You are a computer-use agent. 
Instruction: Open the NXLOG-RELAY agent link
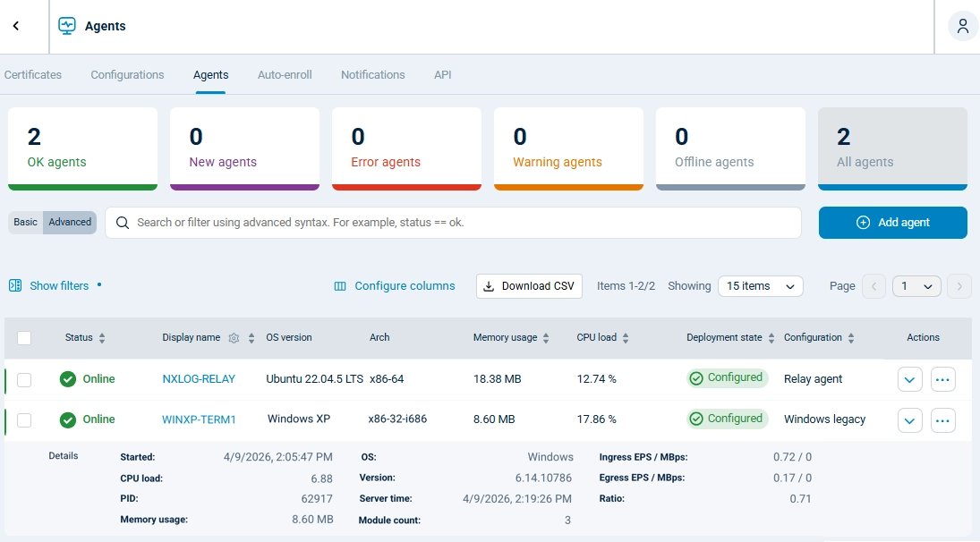[199, 379]
